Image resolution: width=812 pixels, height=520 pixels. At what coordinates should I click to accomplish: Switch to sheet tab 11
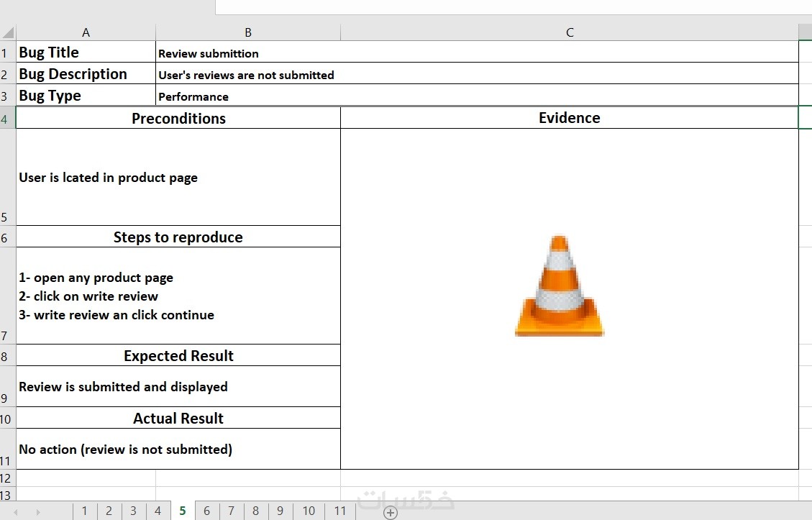pyautogui.click(x=339, y=511)
